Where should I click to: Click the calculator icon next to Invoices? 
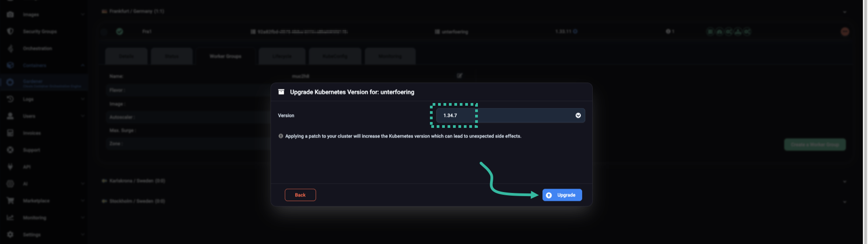[10, 133]
